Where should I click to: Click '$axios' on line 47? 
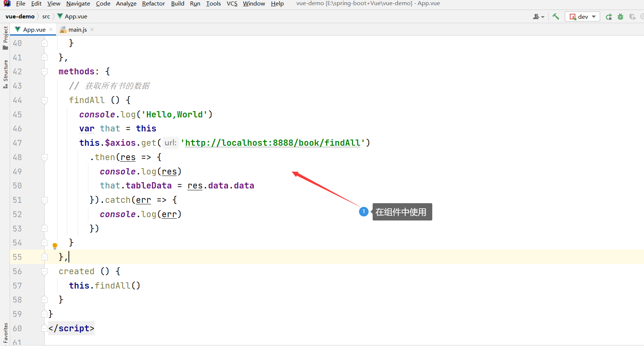click(120, 143)
